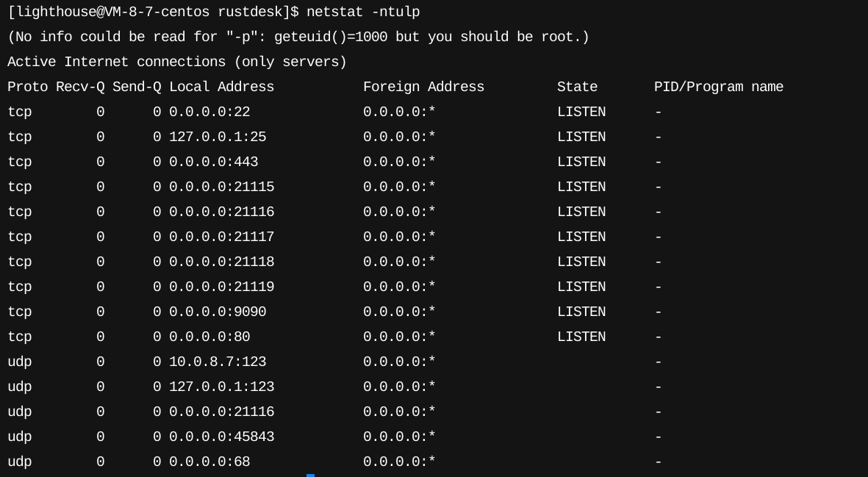The height and width of the screenshot is (477, 868).
Task: Select the 0.0.0.0:9090 address entry
Action: [x=218, y=312]
